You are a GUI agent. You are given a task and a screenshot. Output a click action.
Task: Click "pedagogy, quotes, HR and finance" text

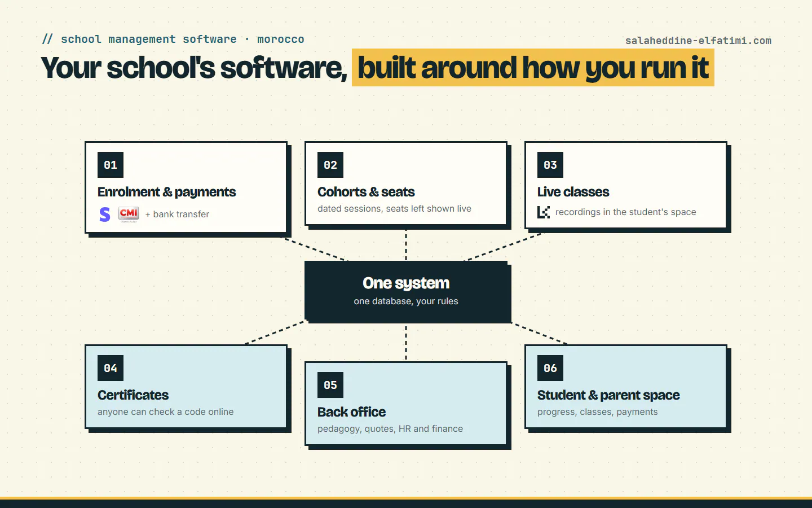(x=390, y=429)
